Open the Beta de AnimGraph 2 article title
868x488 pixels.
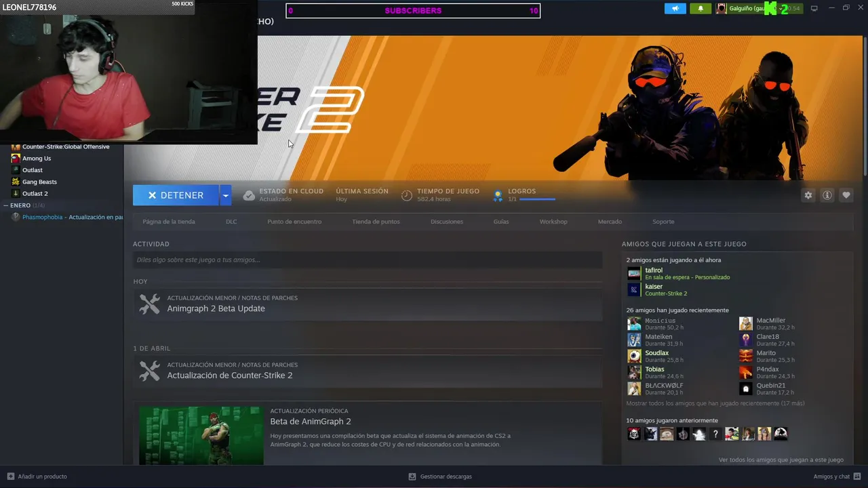click(x=311, y=422)
